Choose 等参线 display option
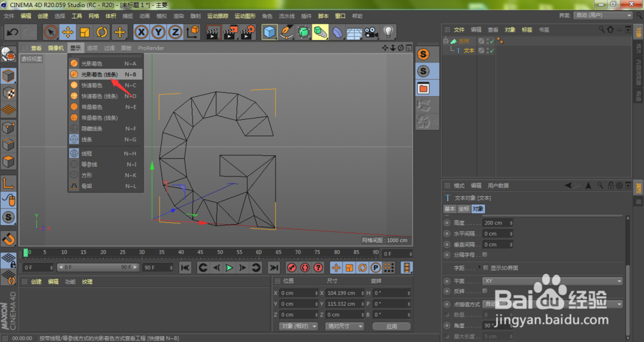This screenshot has width=644, height=342. pyautogui.click(x=106, y=164)
